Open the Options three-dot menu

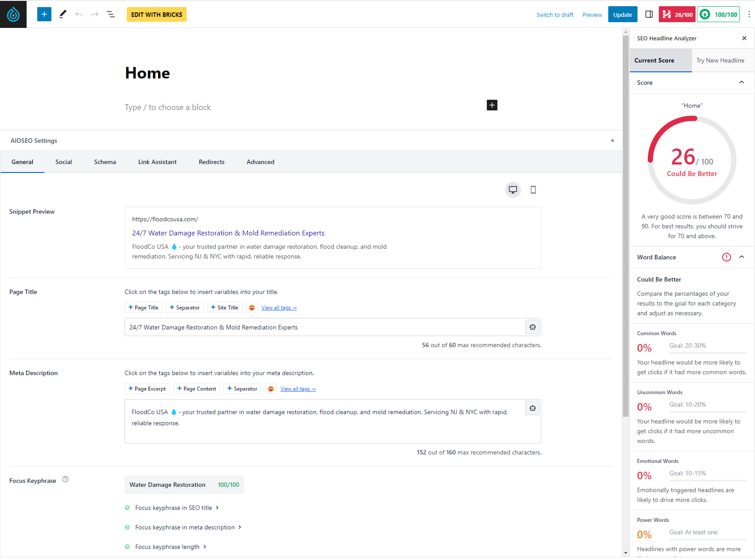tap(749, 14)
